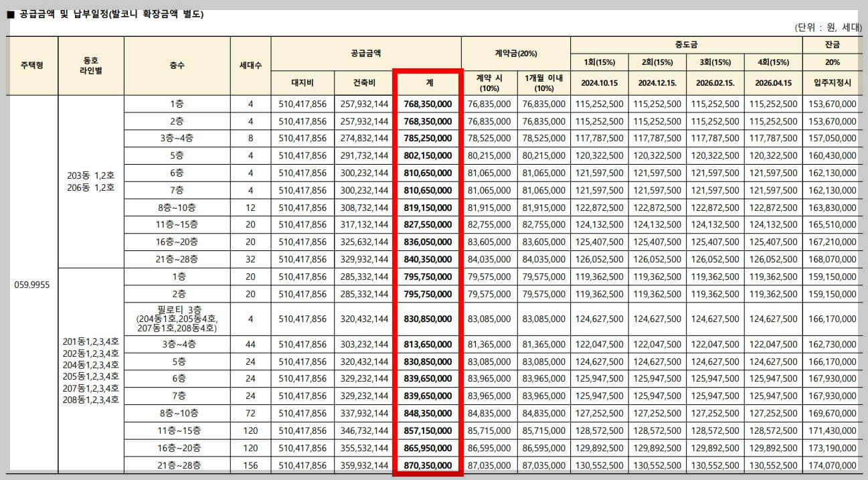Viewport: 868px width, 480px height.
Task: Select the 1회(15%) header cell
Action: pyautogui.click(x=600, y=62)
